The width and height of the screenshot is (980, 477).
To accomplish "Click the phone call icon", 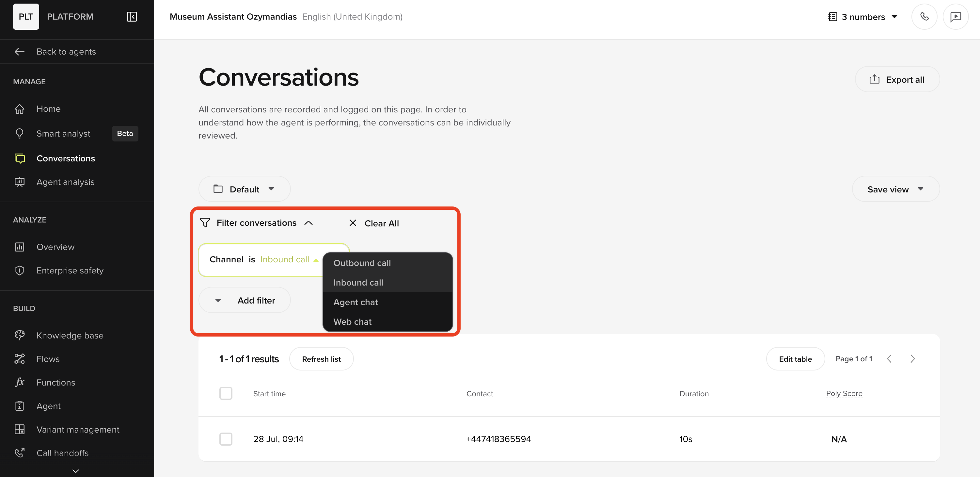I will coord(924,17).
